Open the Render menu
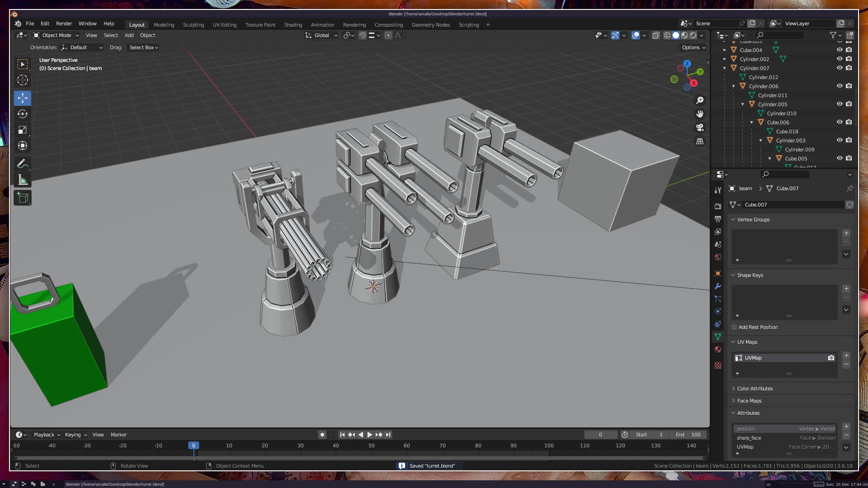 (64, 23)
